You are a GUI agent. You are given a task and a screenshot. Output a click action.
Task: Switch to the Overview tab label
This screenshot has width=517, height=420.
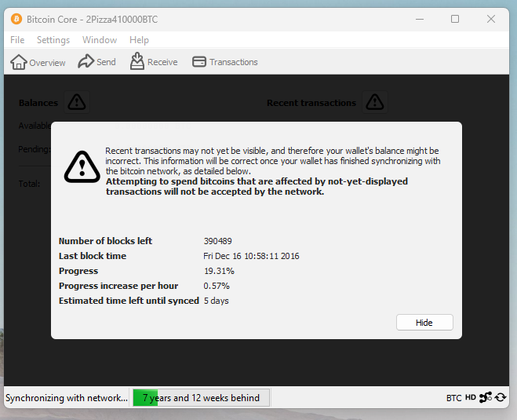pos(47,63)
